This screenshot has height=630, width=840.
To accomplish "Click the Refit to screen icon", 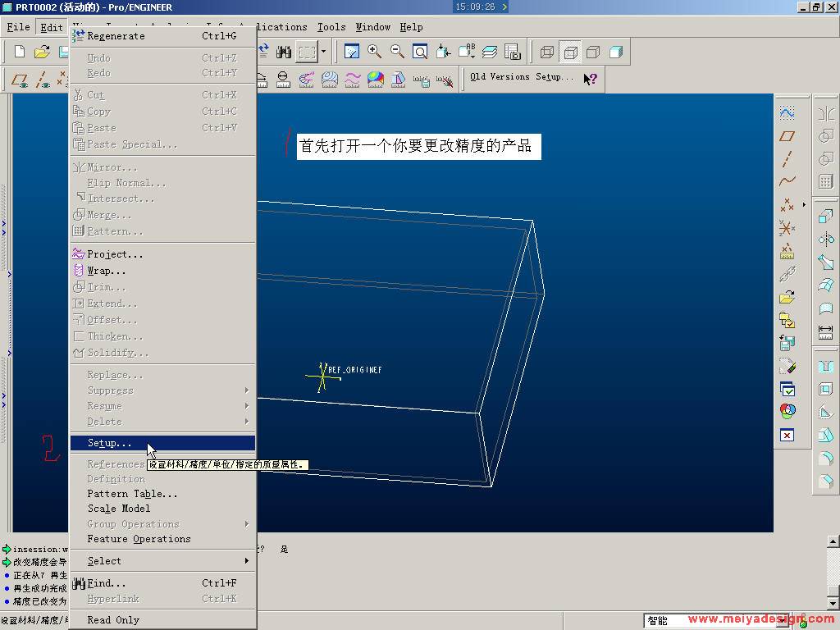I will click(420, 52).
